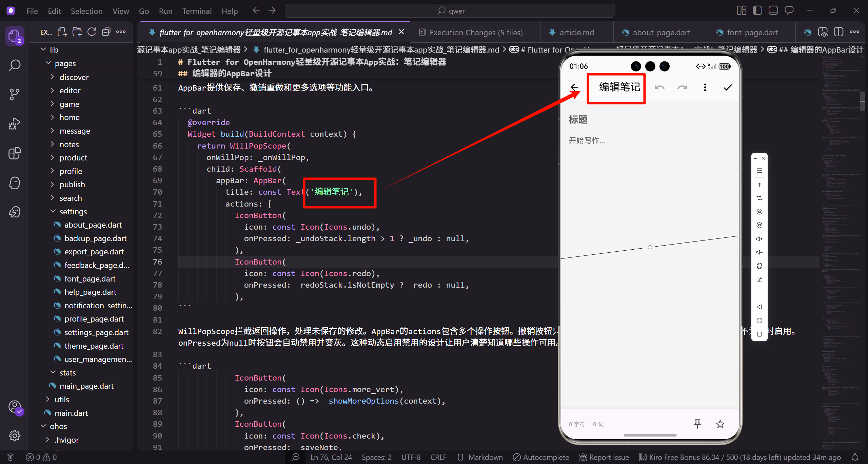This screenshot has width=868, height=464.
Task: Open the Extensions view icon
Action: point(14,153)
